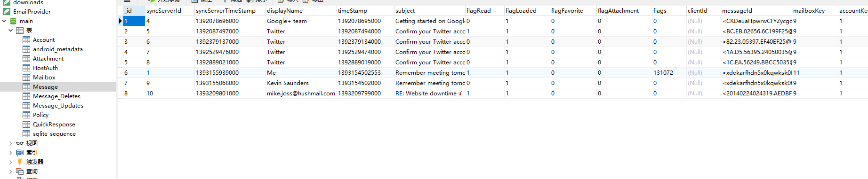Click the Policy table icon

coord(26,115)
